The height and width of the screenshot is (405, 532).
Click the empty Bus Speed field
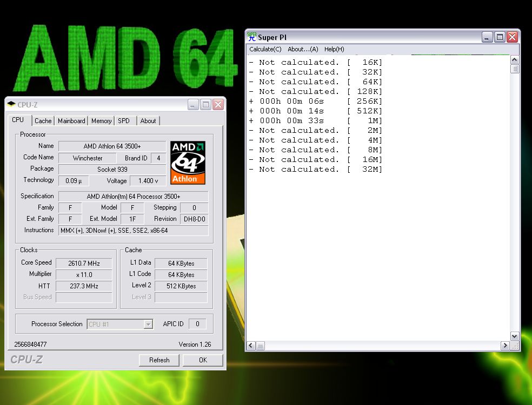84,297
